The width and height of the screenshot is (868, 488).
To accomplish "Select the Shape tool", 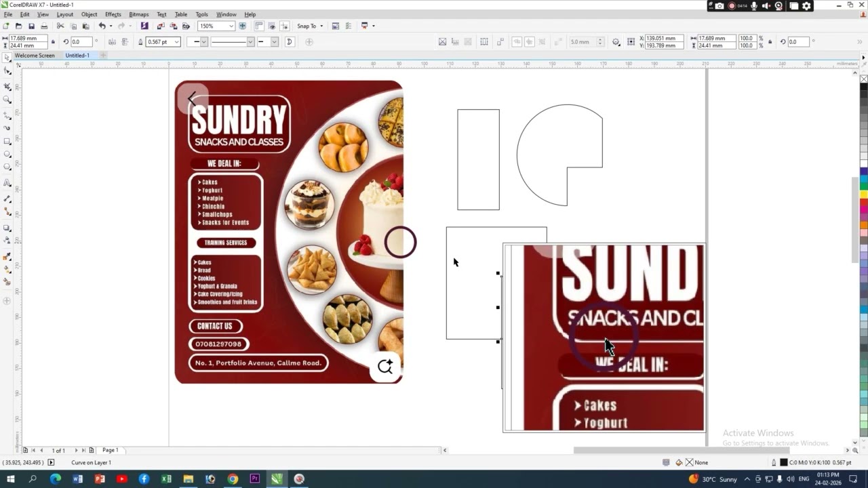I will coord(7,71).
